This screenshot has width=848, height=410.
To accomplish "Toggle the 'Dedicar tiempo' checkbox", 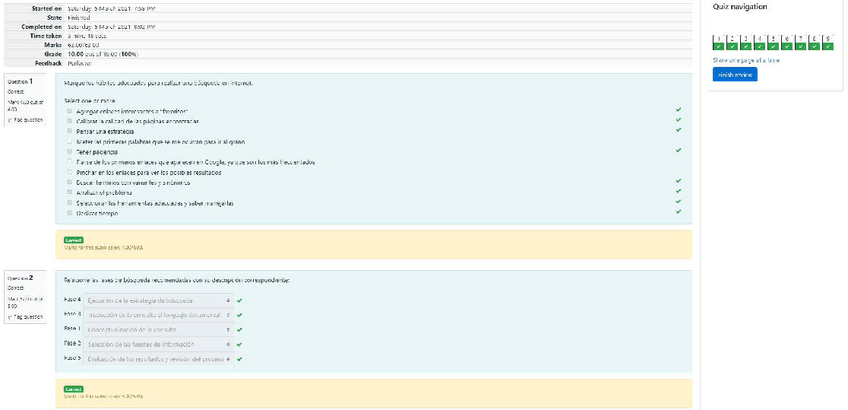I will coord(70,213).
